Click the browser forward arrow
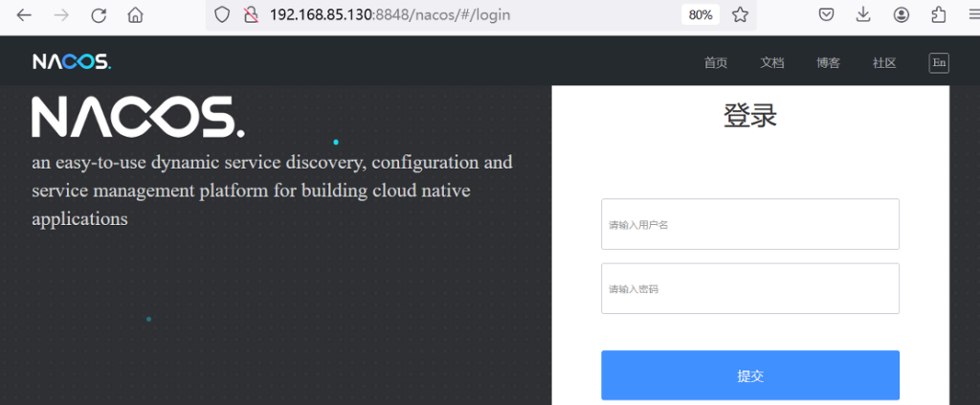 (61, 15)
